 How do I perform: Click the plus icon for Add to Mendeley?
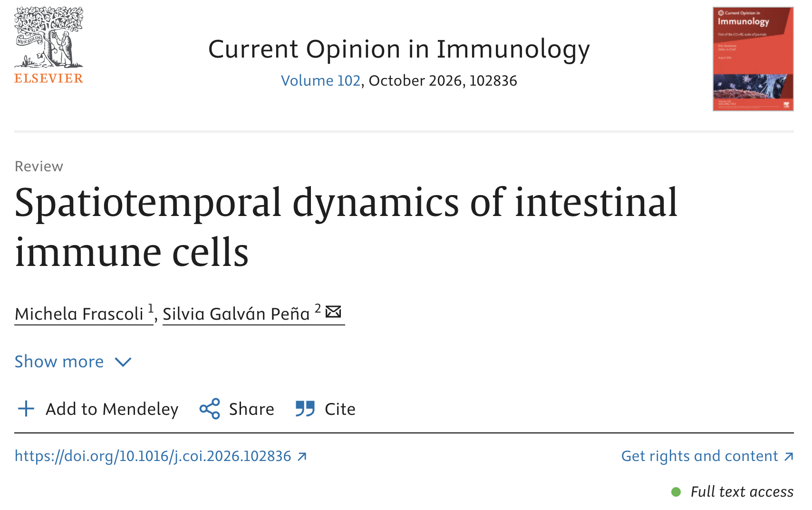coord(26,409)
